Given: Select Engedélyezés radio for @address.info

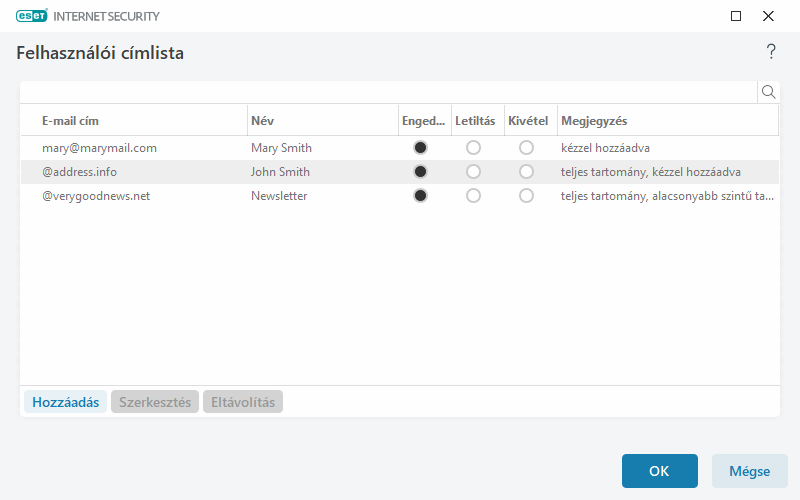Looking at the screenshot, I should point(420,172).
